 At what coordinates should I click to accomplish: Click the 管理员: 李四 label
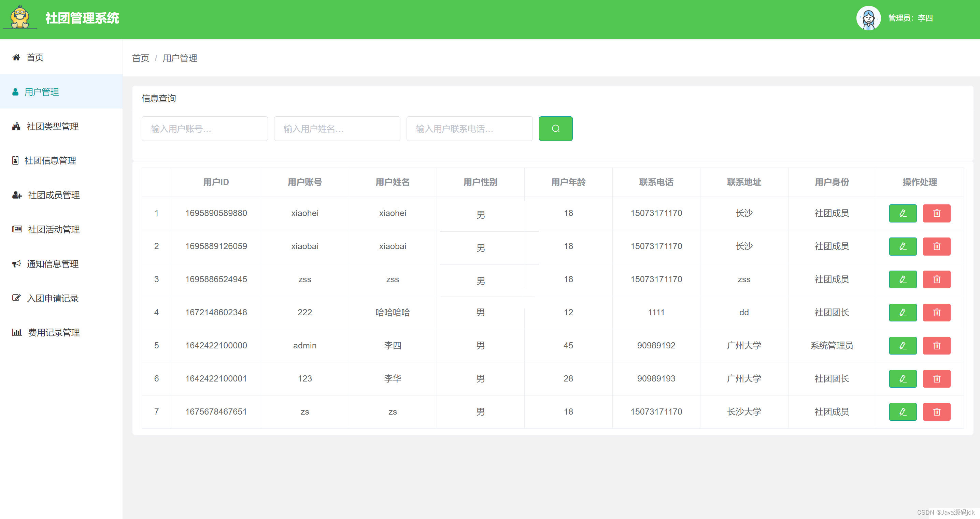910,18
